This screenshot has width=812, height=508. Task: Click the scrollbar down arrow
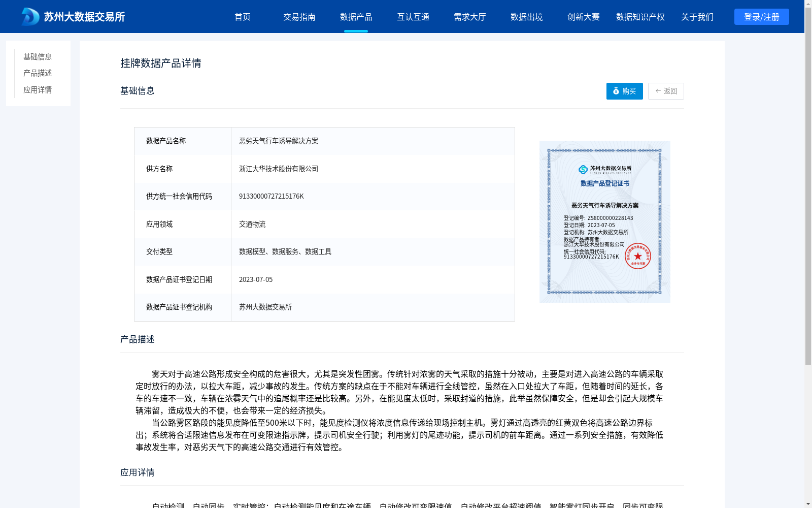(x=808, y=504)
